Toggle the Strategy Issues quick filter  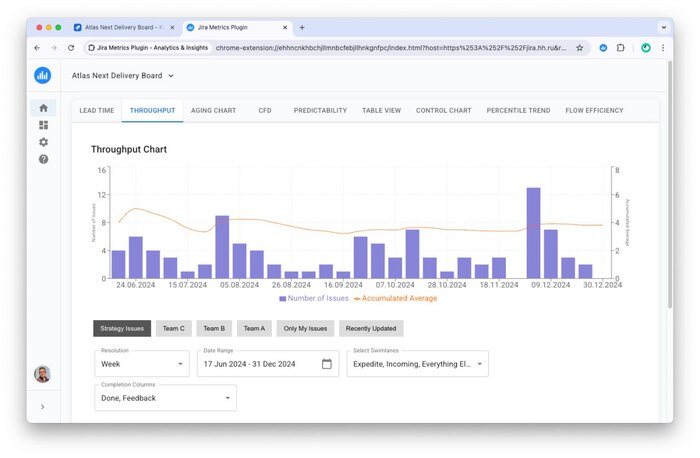[x=122, y=328]
